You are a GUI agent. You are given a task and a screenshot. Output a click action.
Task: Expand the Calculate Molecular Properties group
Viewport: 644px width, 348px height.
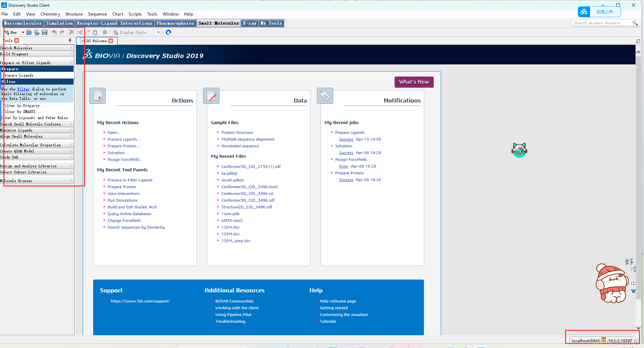[36, 145]
